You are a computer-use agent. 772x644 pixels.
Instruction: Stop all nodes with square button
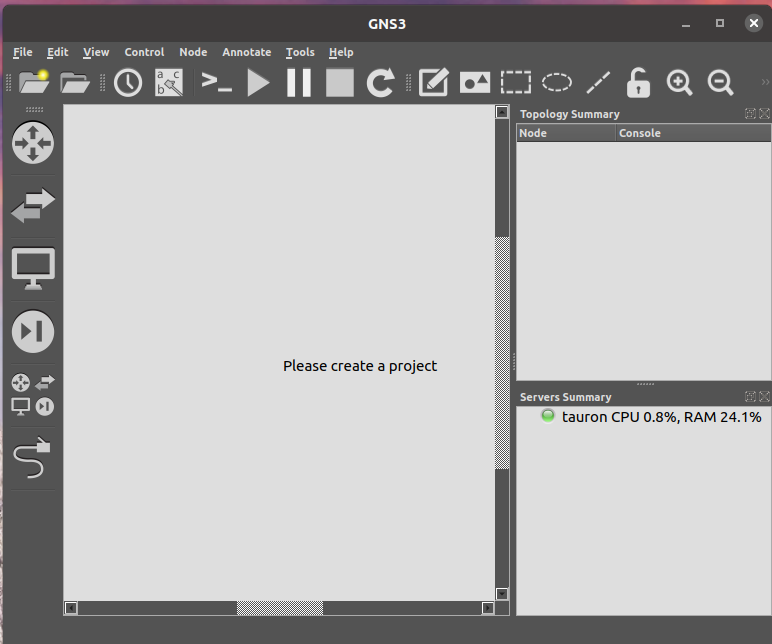(x=340, y=82)
